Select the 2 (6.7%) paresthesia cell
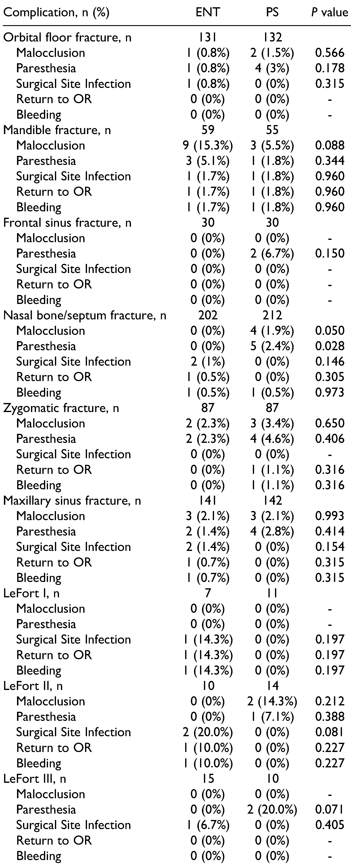351x868 pixels. 272,253
